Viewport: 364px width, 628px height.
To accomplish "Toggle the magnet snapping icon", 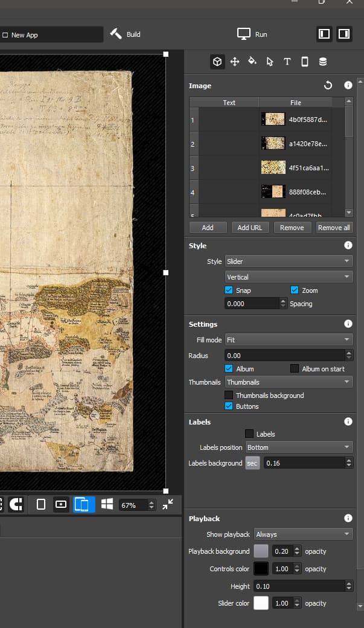I will tap(16, 505).
